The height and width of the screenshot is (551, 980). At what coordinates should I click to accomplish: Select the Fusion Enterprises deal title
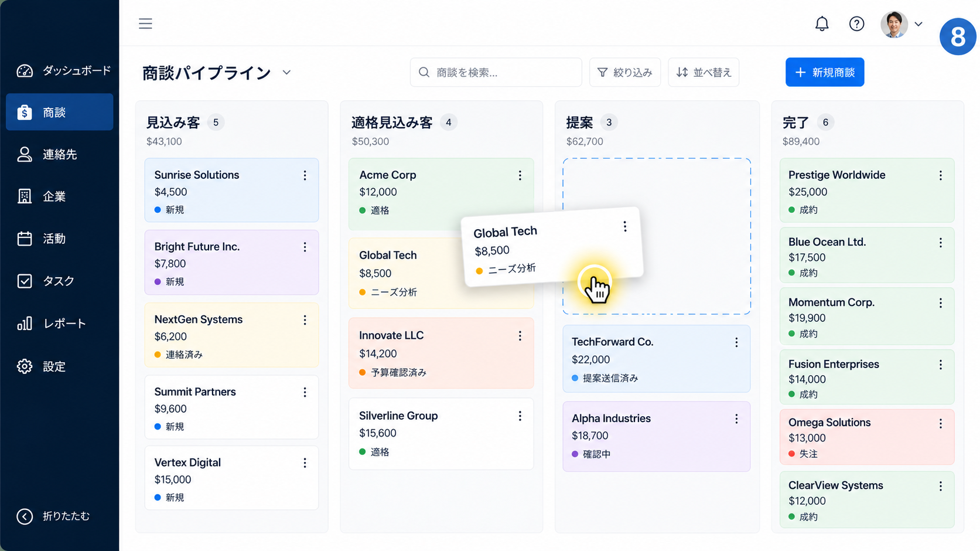click(834, 364)
